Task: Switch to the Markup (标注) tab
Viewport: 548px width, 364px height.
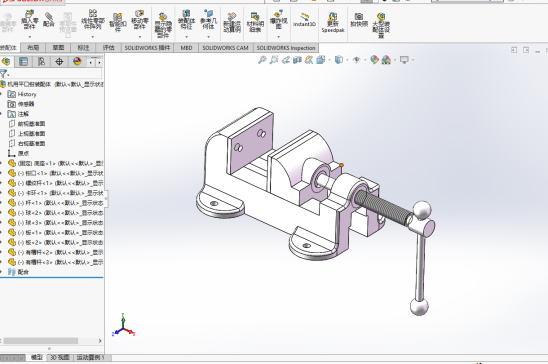Action: click(x=83, y=48)
